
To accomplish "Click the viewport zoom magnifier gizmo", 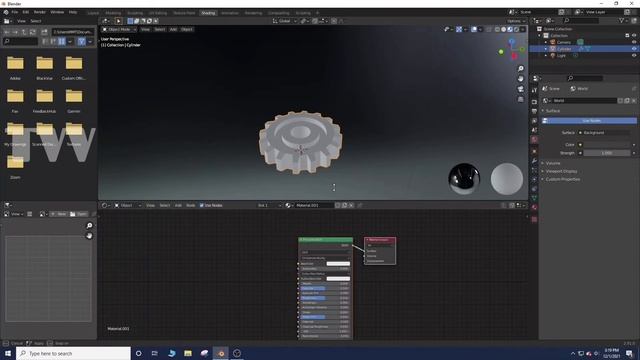I will coord(520,69).
